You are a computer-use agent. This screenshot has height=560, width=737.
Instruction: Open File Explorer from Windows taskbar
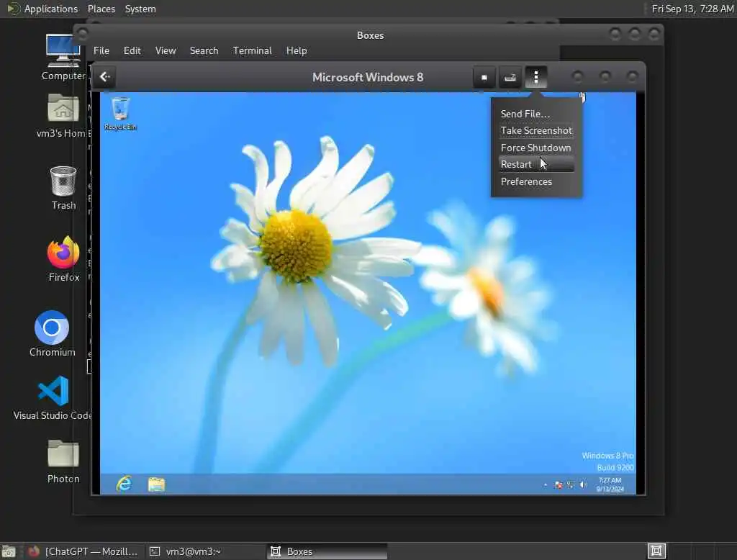pyautogui.click(x=156, y=484)
